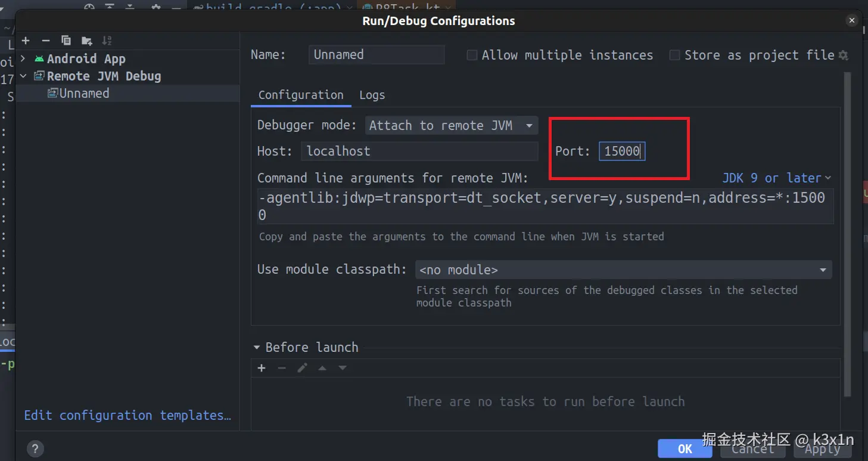Image resolution: width=868 pixels, height=461 pixels.
Task: Collapse the Remote JVM Debug node
Action: click(23, 76)
